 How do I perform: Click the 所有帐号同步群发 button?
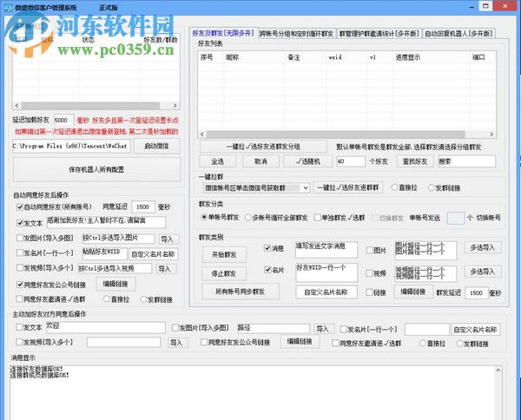tap(241, 292)
